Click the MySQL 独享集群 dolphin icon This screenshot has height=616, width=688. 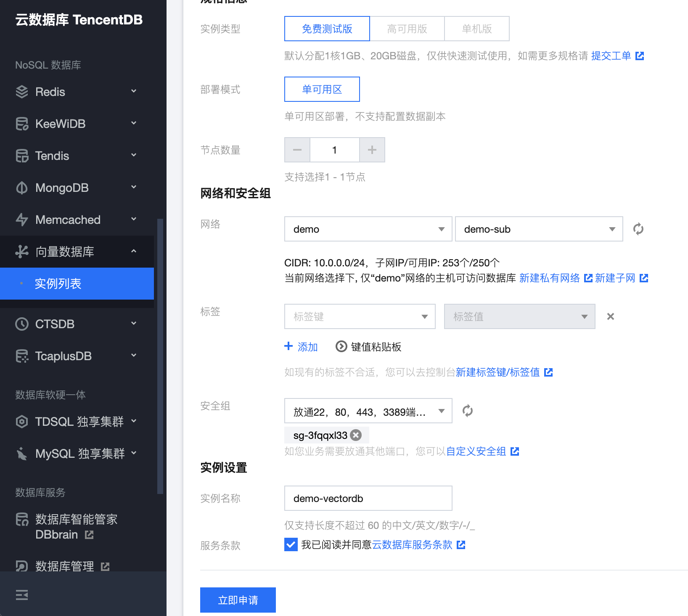point(22,454)
